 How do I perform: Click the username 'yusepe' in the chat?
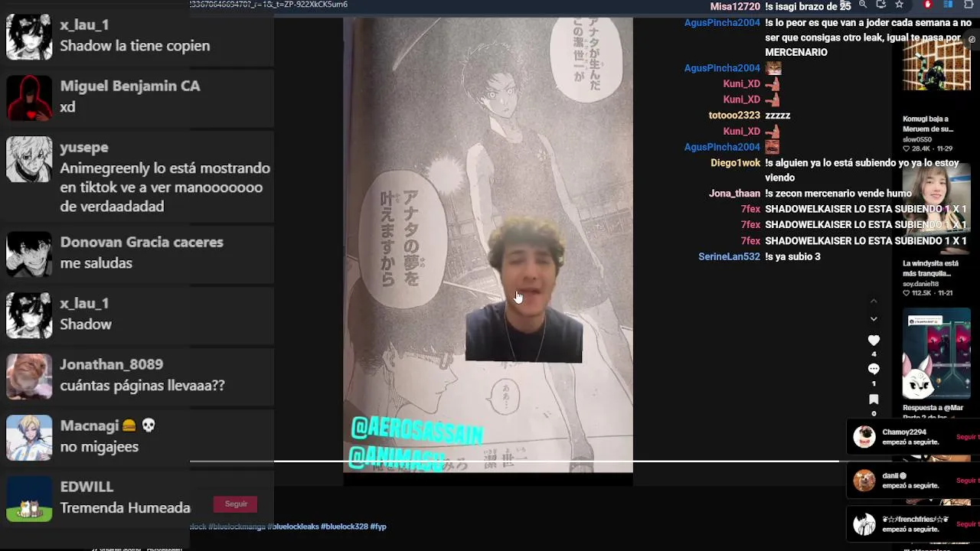coord(84,147)
